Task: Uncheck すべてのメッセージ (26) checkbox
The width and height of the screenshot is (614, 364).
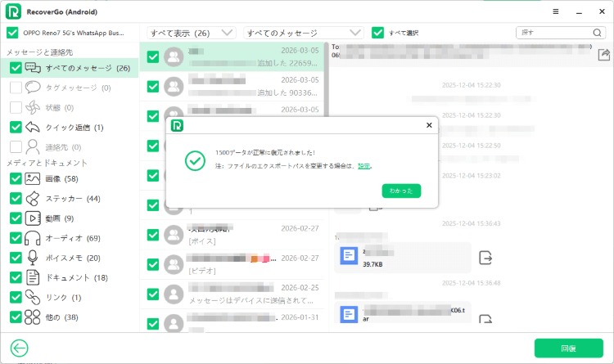Action: point(16,68)
